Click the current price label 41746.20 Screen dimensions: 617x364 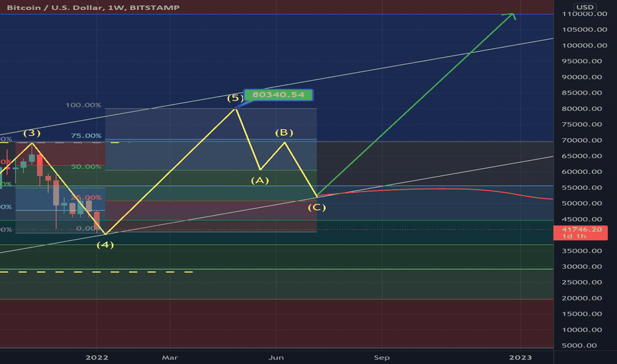(x=581, y=232)
